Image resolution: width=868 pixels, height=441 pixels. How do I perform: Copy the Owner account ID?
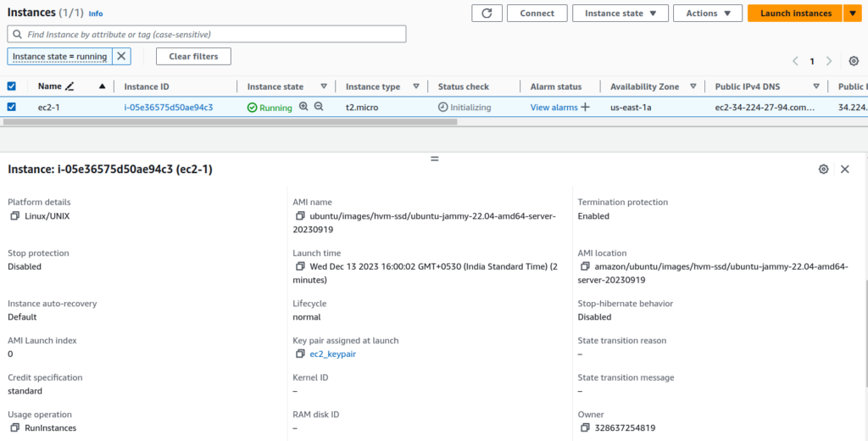click(x=585, y=428)
